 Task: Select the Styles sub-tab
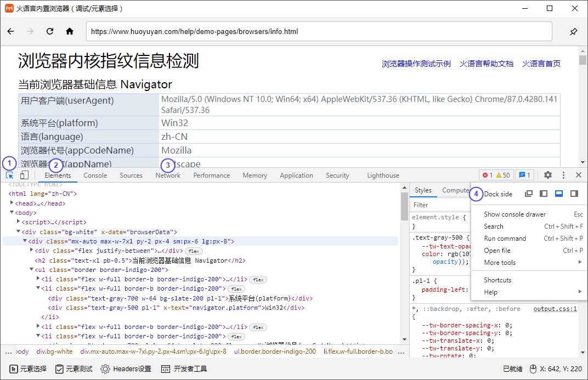pyautogui.click(x=423, y=190)
